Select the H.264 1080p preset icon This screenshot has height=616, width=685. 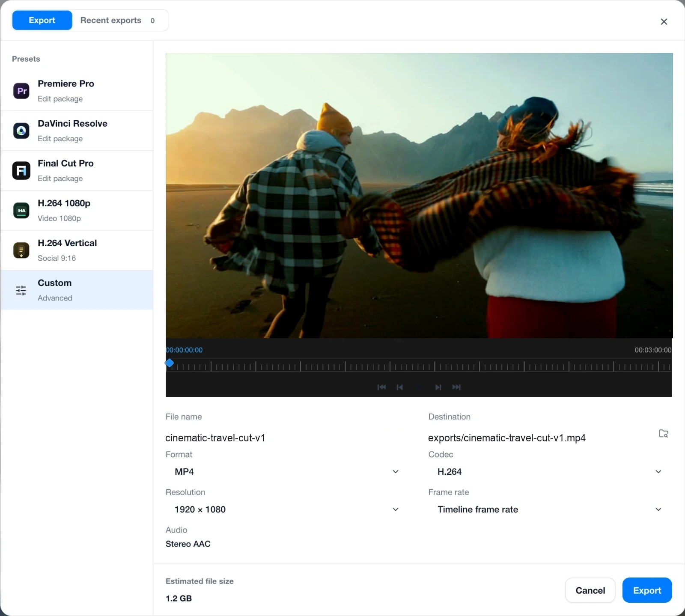(21, 210)
